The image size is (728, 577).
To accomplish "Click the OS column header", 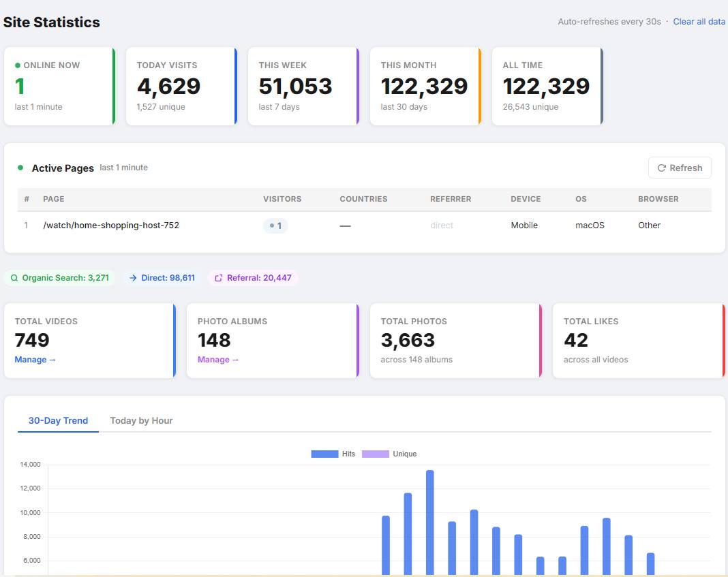I will tap(581, 199).
